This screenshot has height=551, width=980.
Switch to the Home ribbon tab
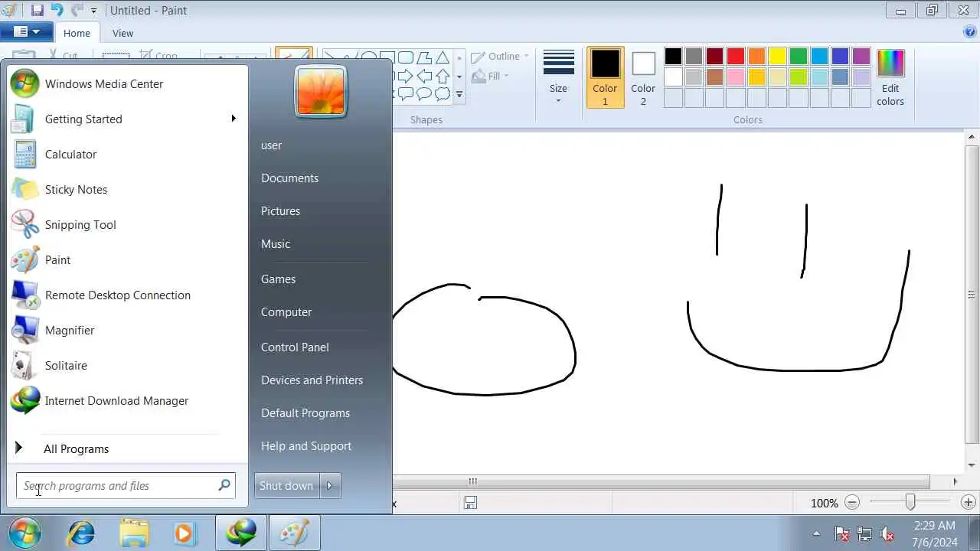click(77, 33)
